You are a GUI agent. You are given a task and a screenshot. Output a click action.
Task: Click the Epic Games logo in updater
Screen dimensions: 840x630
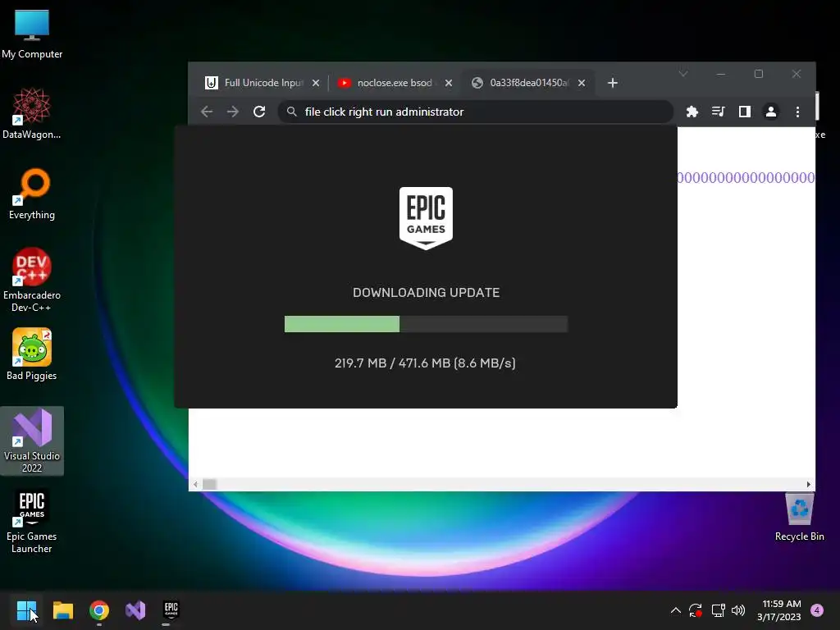pos(426,218)
